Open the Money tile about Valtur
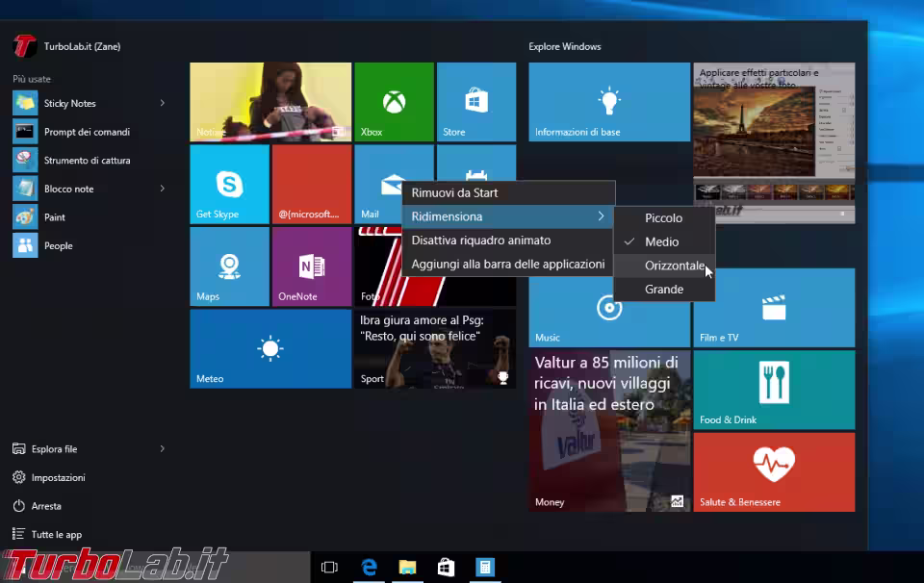Image resolution: width=924 pixels, height=583 pixels. click(609, 431)
